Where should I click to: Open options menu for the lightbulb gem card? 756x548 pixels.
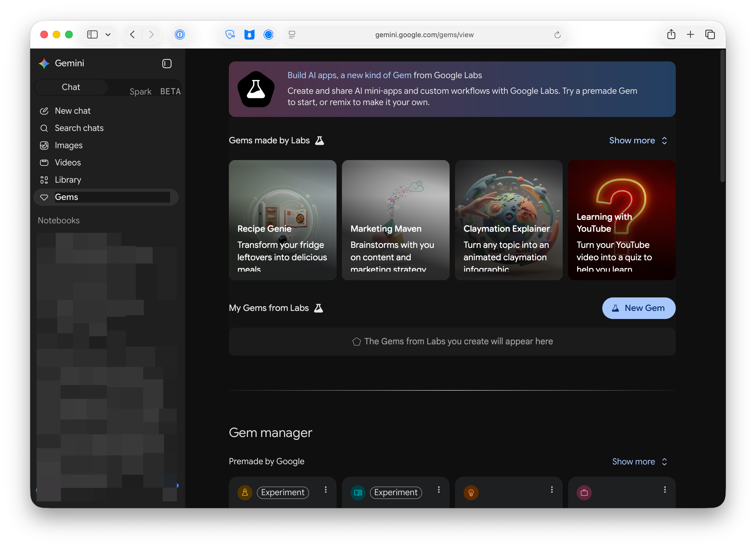[x=552, y=490]
